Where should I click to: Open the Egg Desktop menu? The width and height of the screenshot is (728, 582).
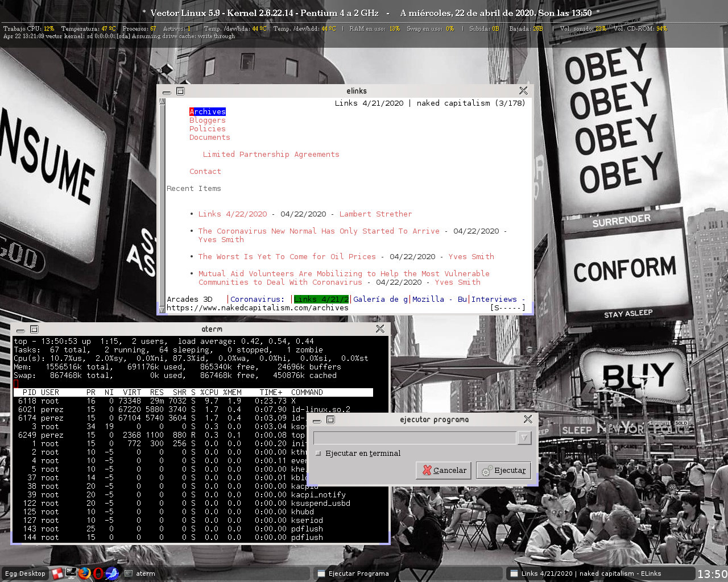(25, 573)
